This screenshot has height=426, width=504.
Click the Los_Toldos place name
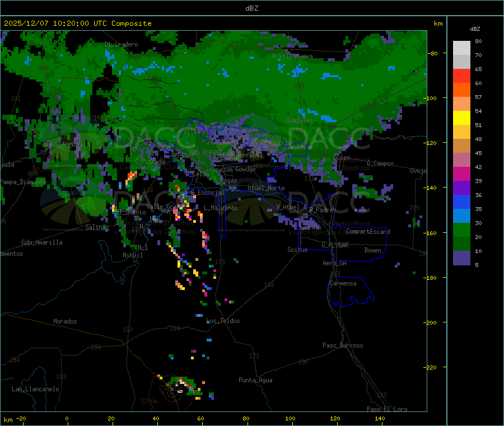pyautogui.click(x=223, y=321)
